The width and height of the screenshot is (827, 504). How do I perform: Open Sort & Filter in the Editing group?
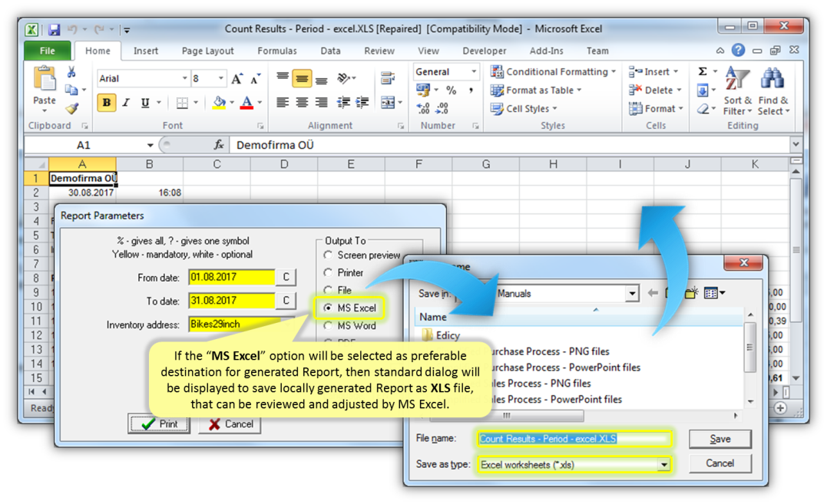(737, 91)
